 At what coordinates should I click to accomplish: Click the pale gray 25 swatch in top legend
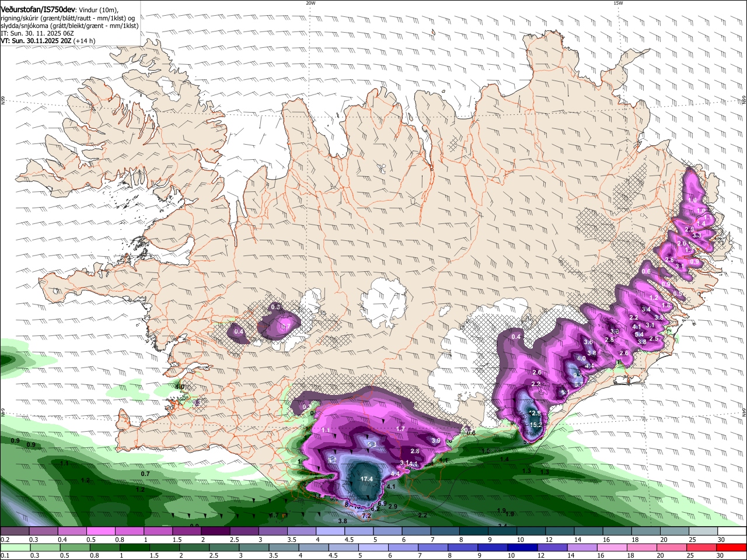coord(704,531)
